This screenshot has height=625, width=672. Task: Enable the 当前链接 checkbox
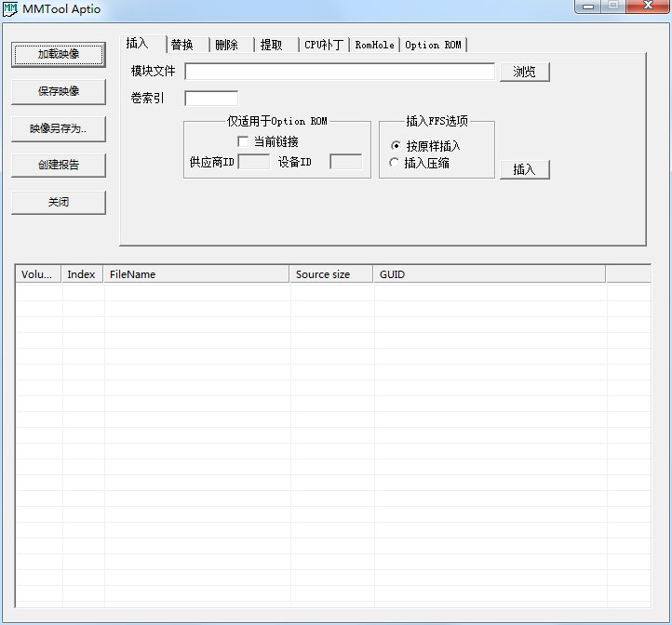(243, 141)
